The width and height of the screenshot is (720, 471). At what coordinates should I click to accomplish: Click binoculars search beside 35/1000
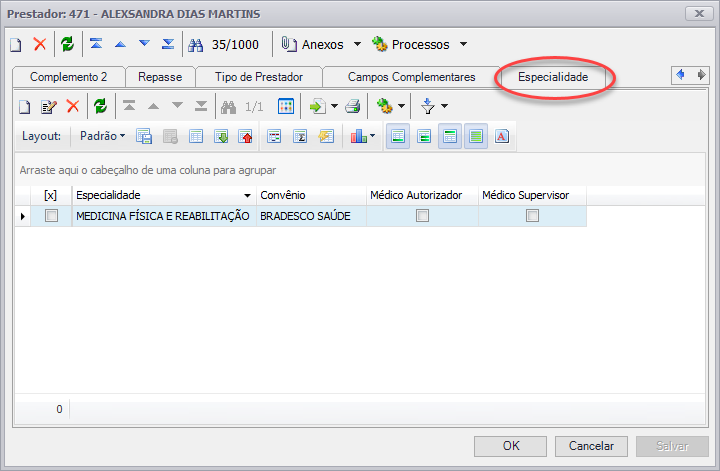196,45
